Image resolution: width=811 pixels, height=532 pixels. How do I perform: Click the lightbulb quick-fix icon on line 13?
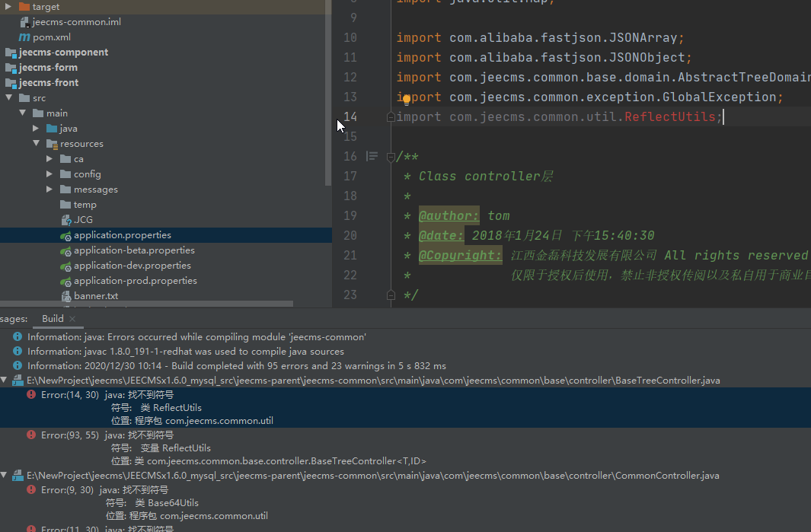[x=406, y=98]
